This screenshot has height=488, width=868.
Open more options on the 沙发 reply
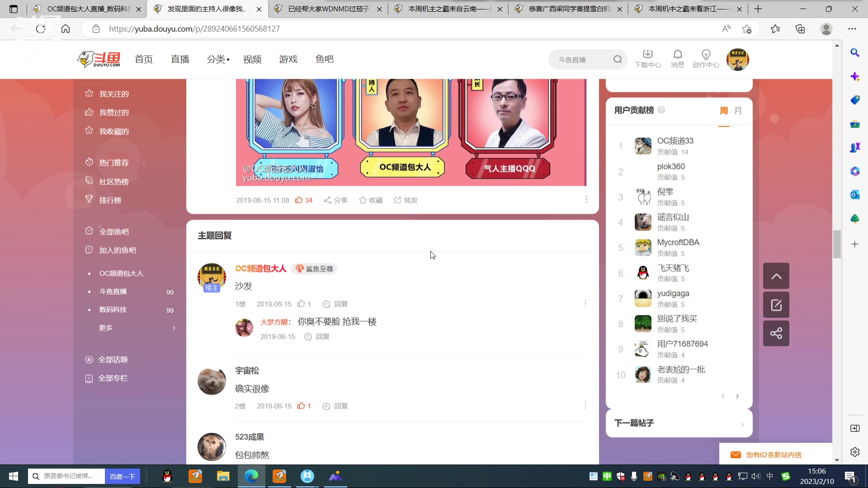pyautogui.click(x=585, y=303)
